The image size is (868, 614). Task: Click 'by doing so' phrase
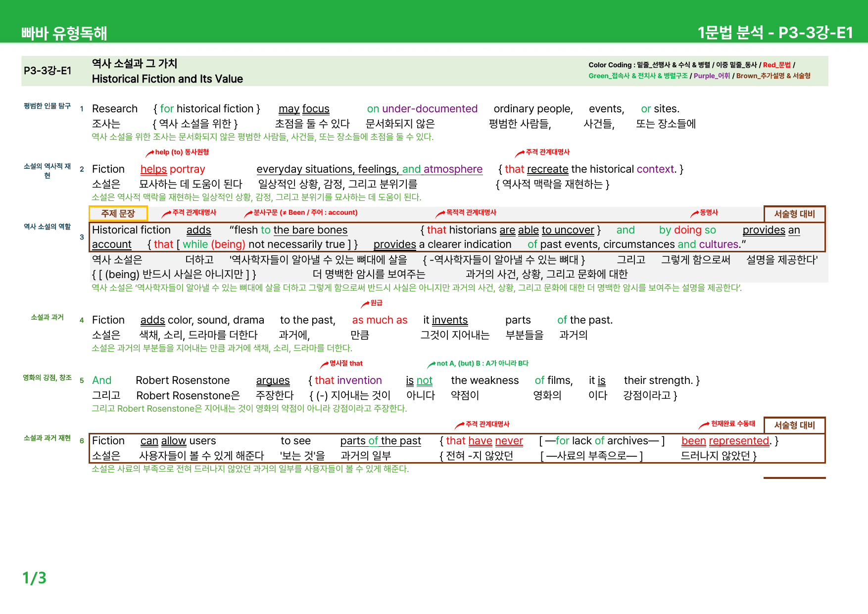pos(687,230)
